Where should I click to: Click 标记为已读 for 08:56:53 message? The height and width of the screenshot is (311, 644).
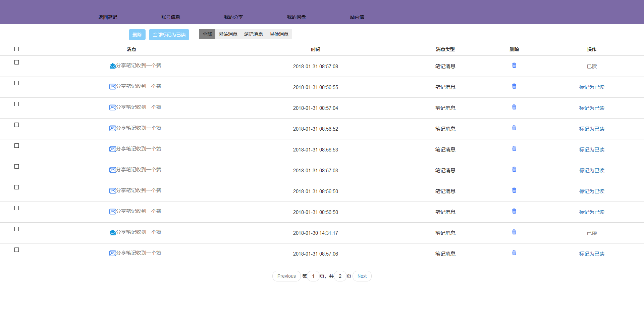click(x=592, y=149)
